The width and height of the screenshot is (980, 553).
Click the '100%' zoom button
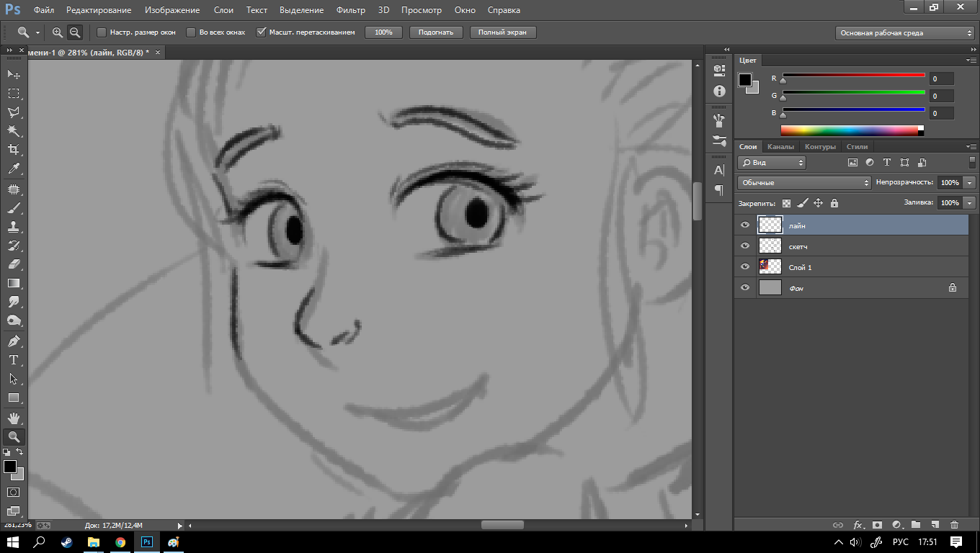pyautogui.click(x=383, y=32)
